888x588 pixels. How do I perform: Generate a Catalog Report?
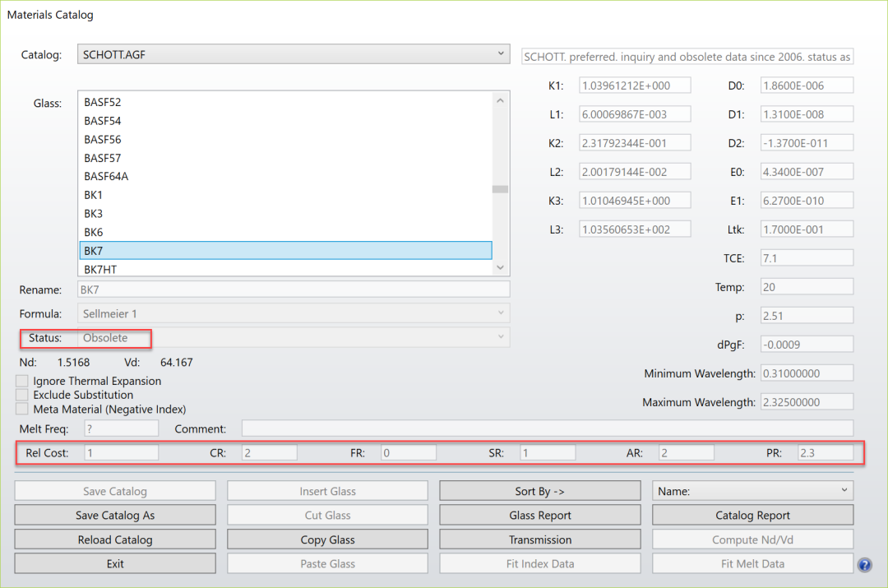752,515
